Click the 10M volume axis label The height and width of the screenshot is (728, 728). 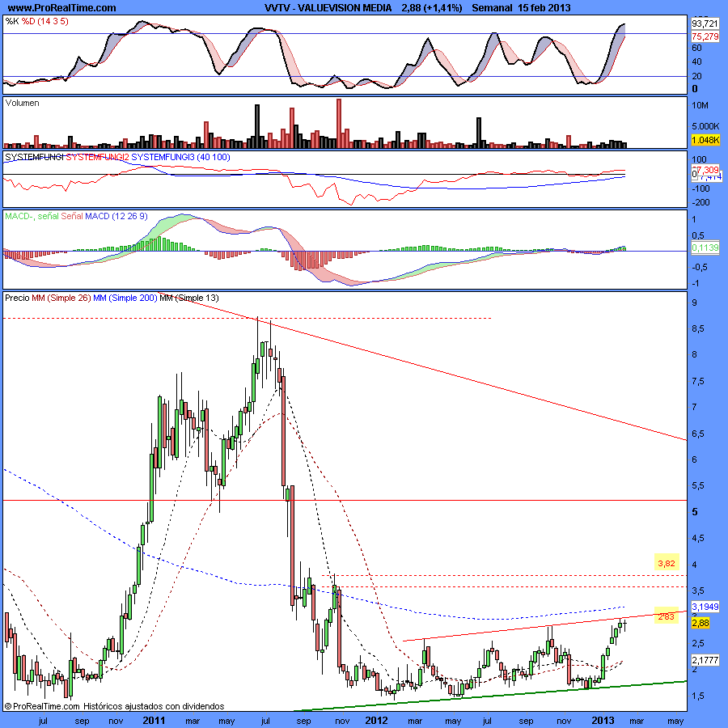tap(700, 105)
